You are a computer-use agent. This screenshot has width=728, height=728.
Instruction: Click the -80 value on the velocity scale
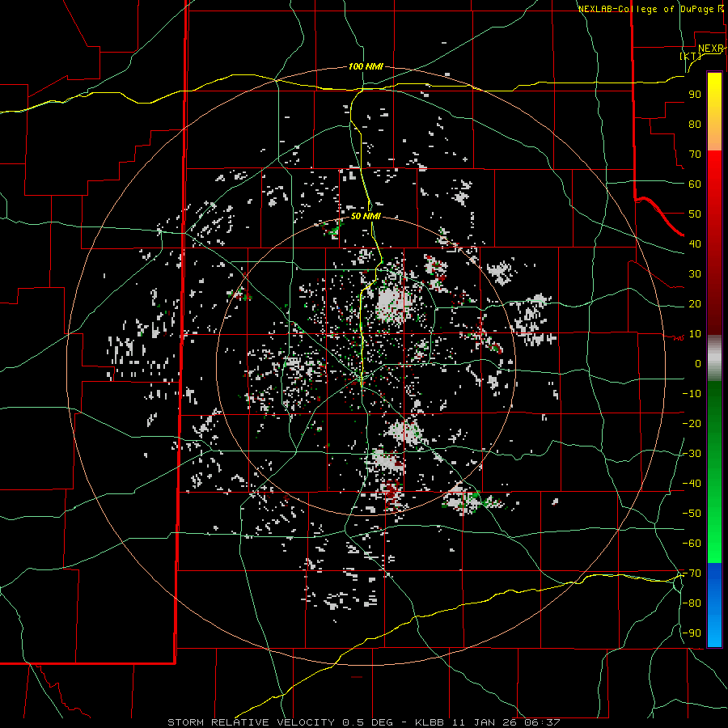tap(692, 603)
